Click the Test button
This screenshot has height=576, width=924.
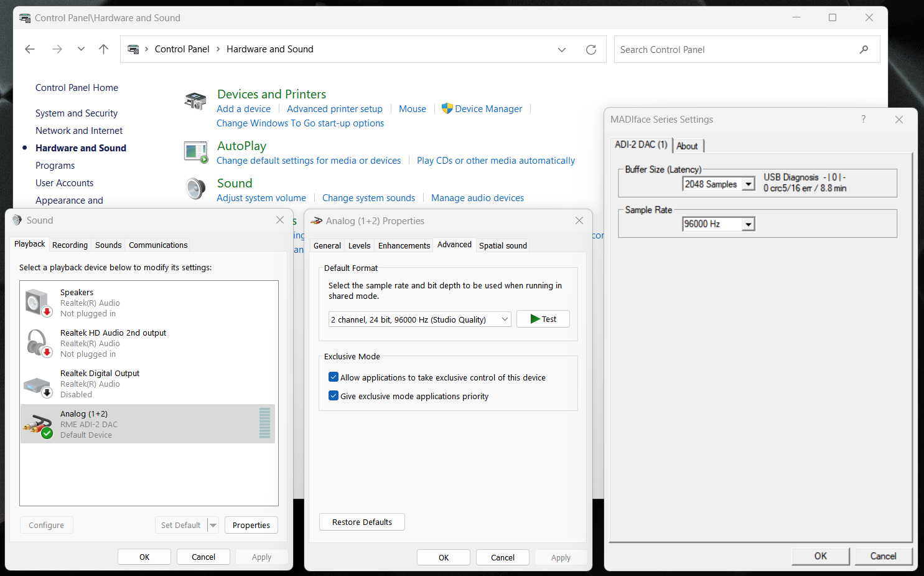click(x=543, y=319)
